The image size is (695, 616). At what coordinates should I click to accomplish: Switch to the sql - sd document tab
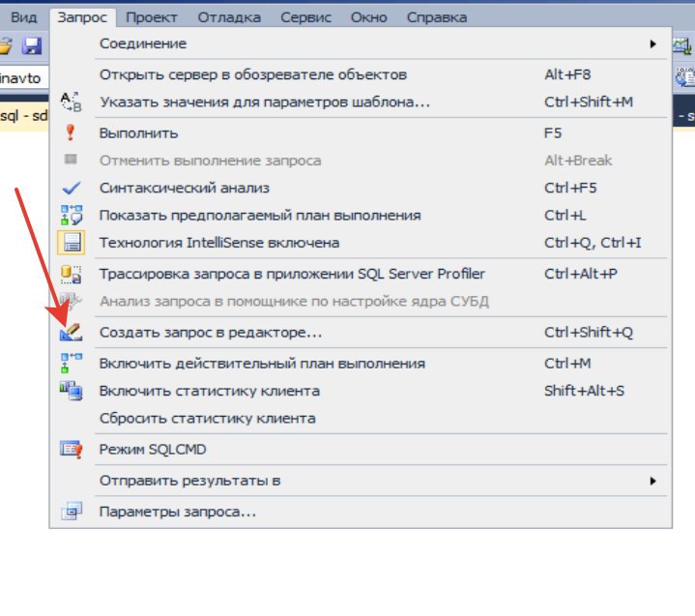click(24, 116)
